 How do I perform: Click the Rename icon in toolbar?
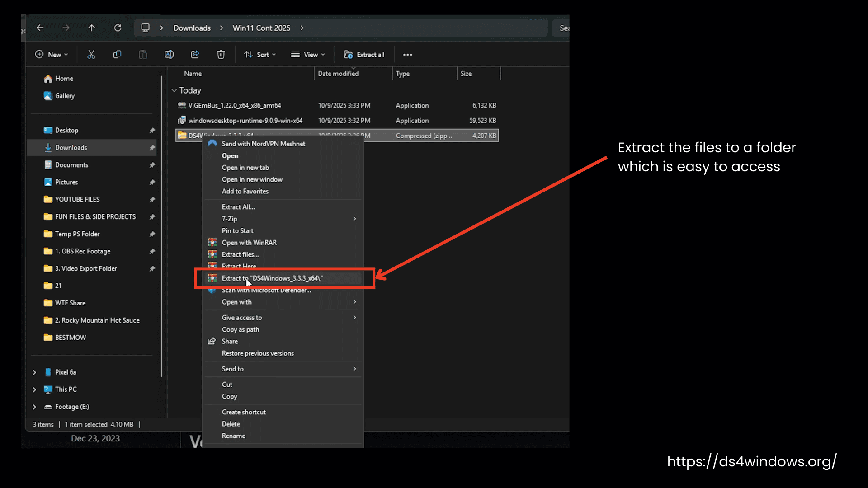click(169, 55)
